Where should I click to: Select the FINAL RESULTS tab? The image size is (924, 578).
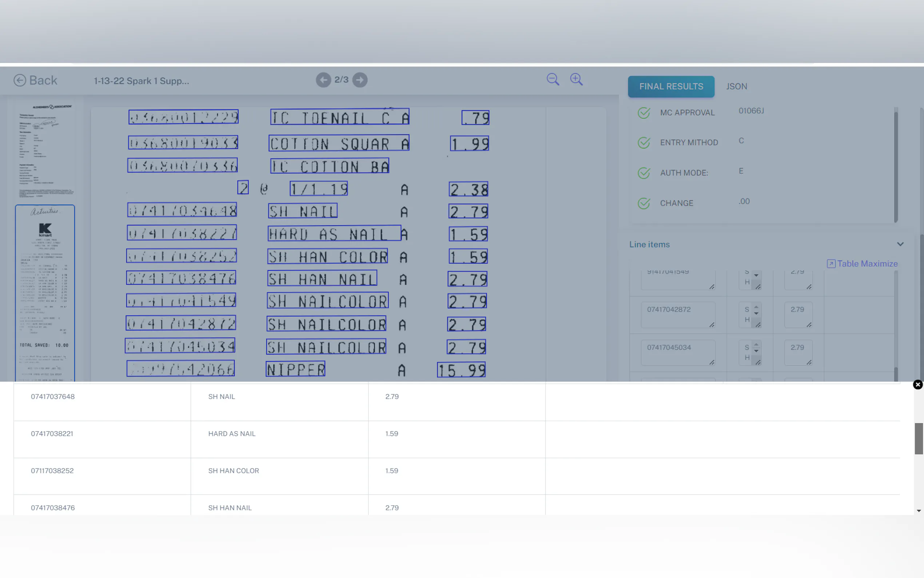click(671, 86)
